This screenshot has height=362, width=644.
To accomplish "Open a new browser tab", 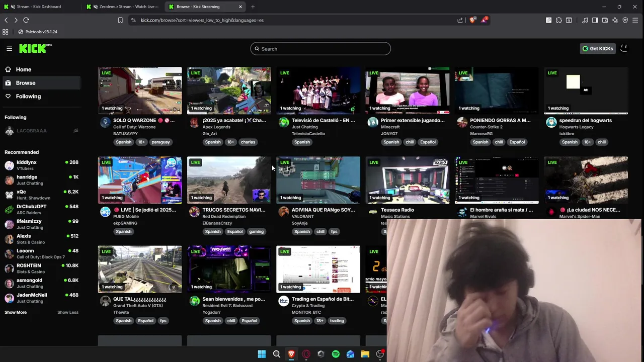I will (253, 7).
